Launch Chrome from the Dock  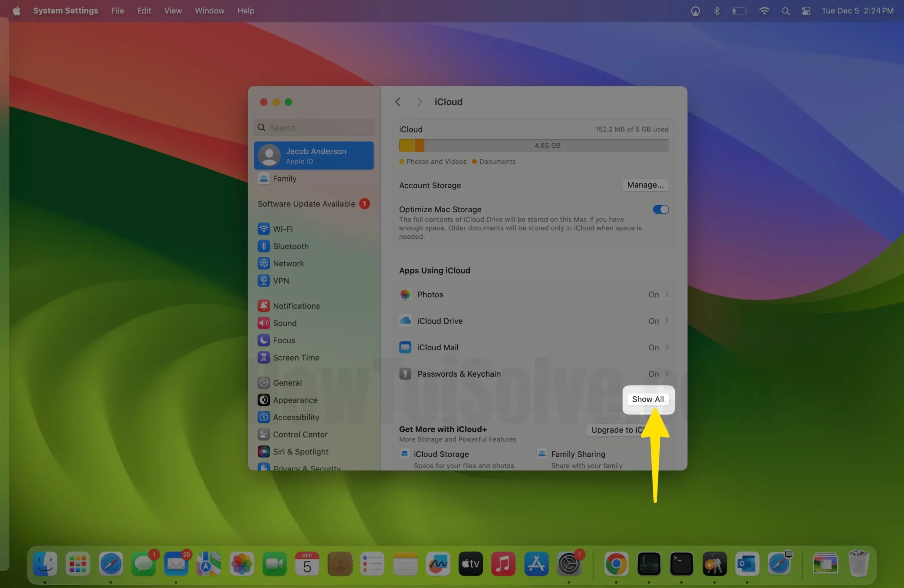tap(616, 564)
